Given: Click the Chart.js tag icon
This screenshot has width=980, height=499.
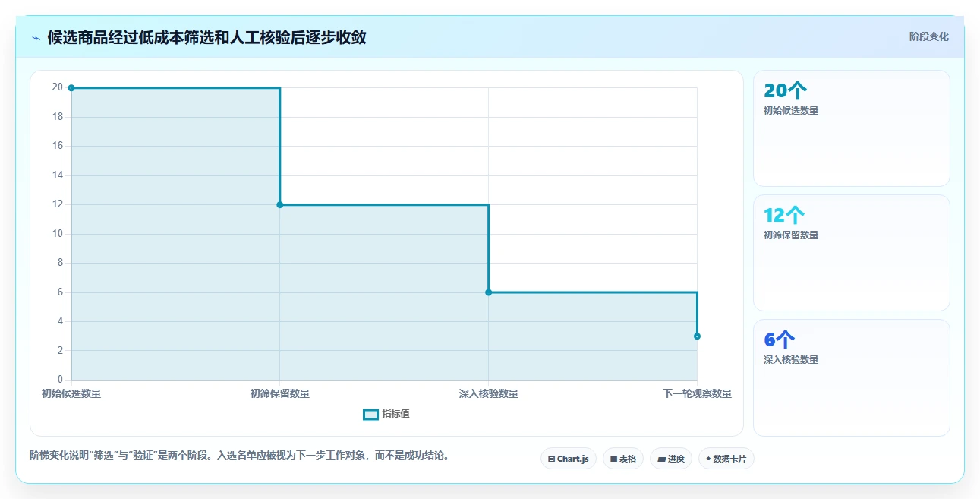Looking at the screenshot, I should pyautogui.click(x=551, y=459).
